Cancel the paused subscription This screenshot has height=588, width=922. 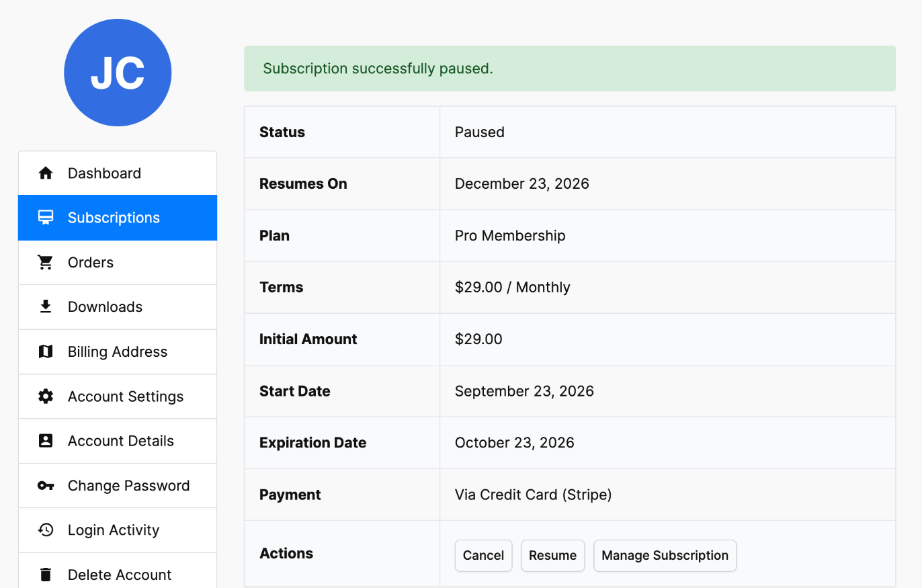[484, 556]
